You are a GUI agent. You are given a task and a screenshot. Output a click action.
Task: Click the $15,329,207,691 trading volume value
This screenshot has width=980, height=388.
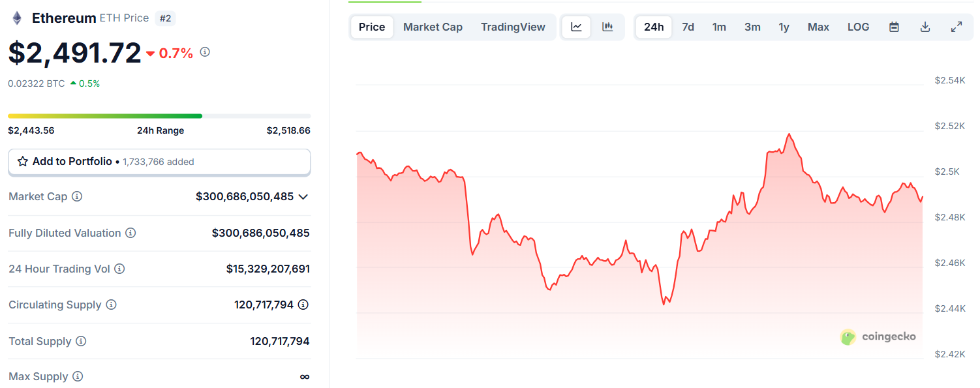pos(268,269)
